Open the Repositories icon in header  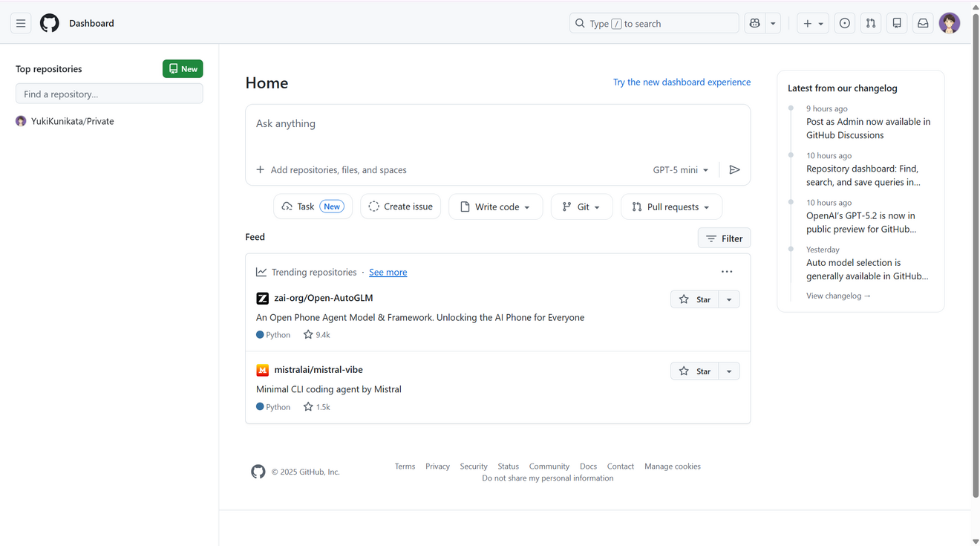tap(897, 24)
